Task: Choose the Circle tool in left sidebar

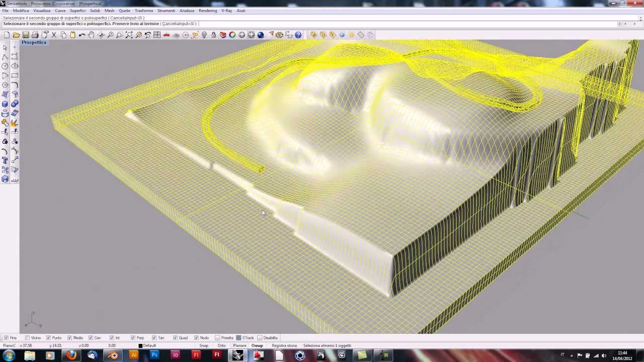Action: (x=5, y=66)
